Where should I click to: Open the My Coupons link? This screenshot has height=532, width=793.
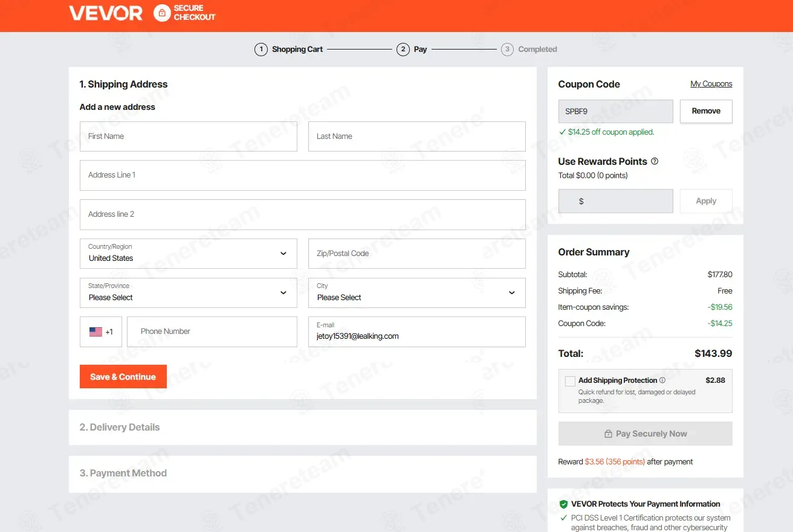pyautogui.click(x=711, y=84)
